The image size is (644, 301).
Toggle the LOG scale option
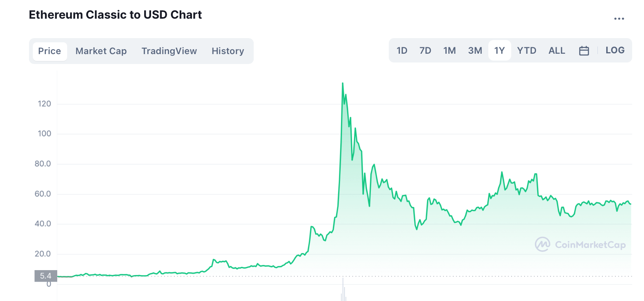click(615, 50)
